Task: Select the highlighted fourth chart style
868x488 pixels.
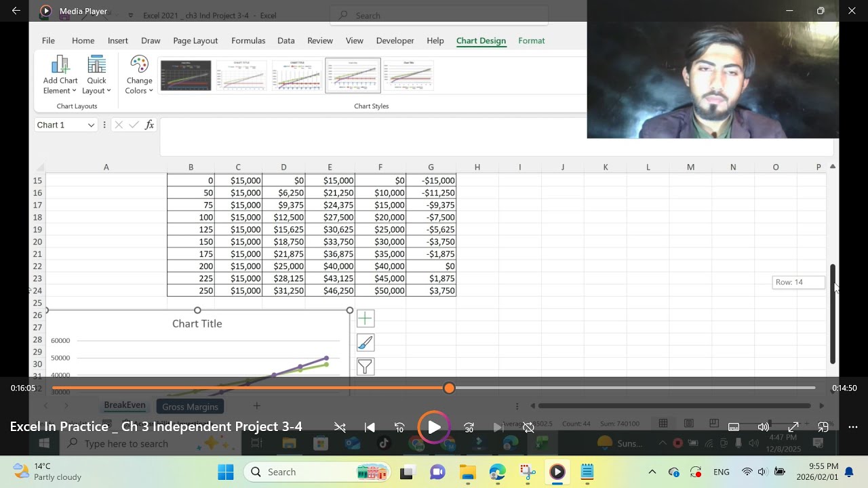Action: [x=353, y=75]
